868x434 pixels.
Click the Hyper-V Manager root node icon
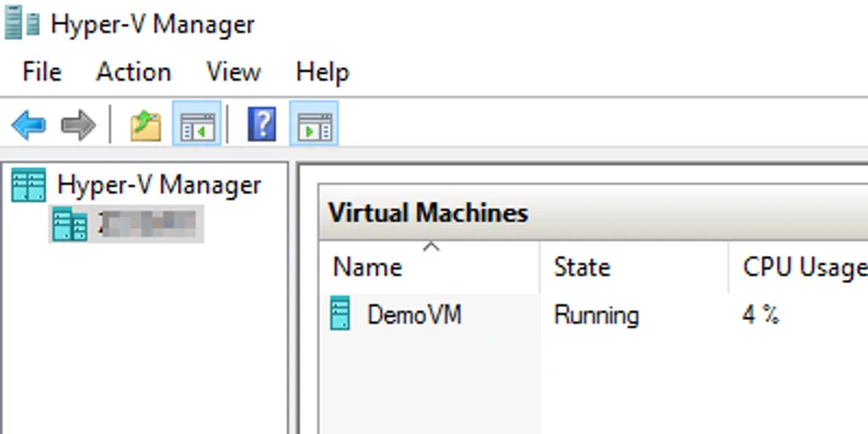pos(28,185)
